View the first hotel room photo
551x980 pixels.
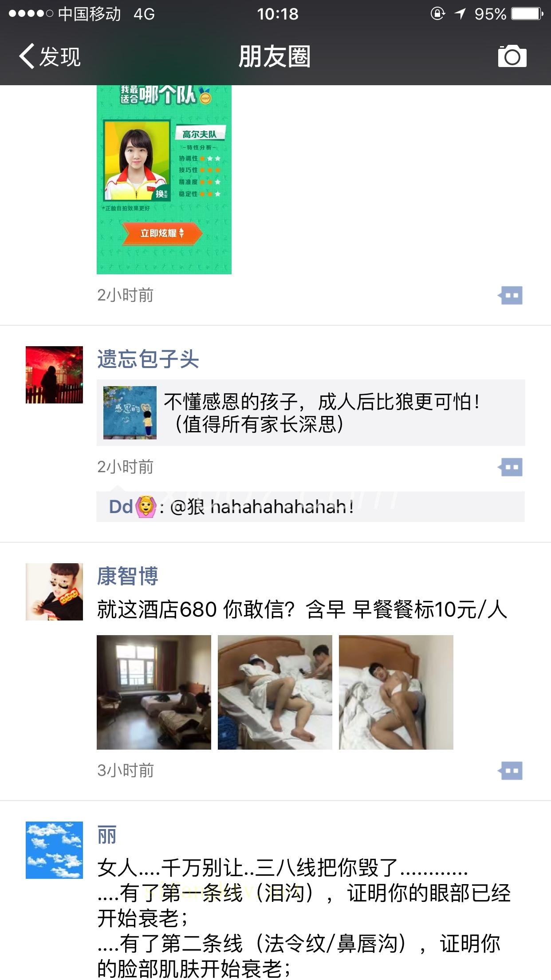(154, 692)
